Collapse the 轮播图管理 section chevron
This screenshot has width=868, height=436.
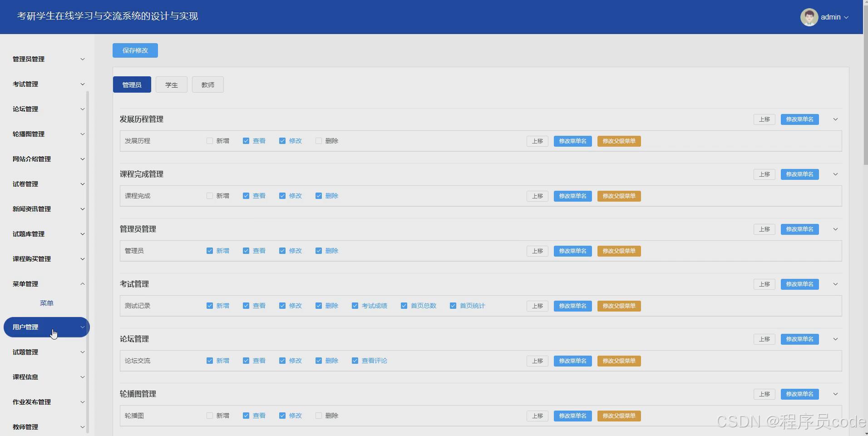tap(835, 394)
